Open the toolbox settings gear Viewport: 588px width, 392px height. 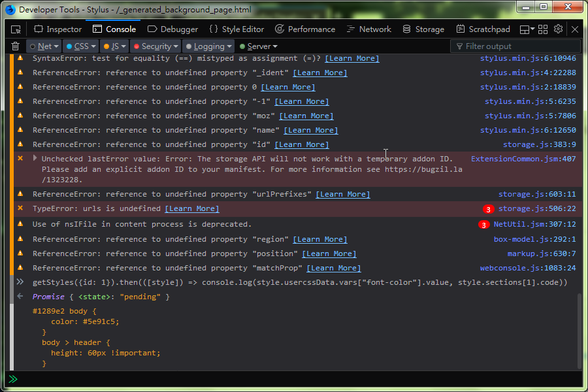click(558, 29)
